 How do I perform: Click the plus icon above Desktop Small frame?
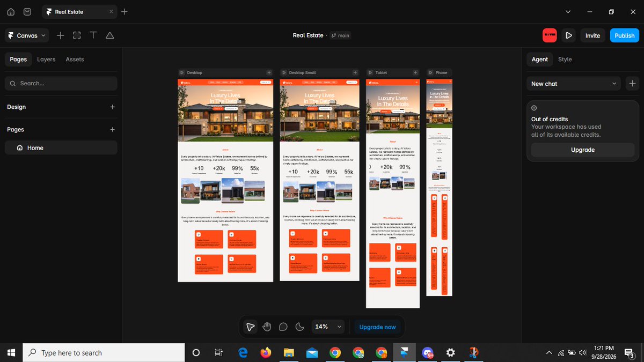tap(355, 72)
